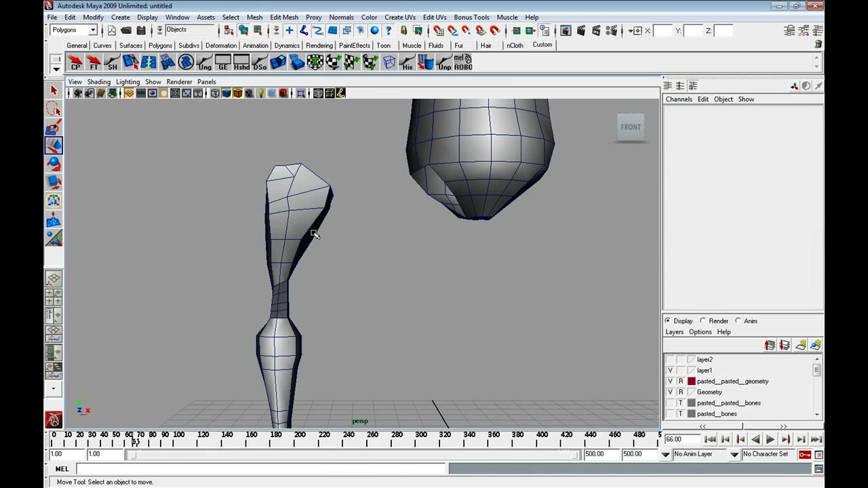Click the FRONT view cube face
Screen dimensions: 868x488
631,127
